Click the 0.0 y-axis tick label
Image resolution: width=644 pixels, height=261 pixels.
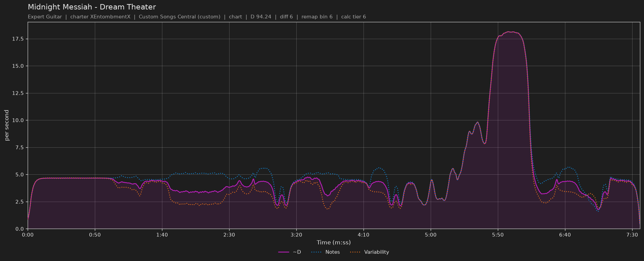[x=19, y=229]
